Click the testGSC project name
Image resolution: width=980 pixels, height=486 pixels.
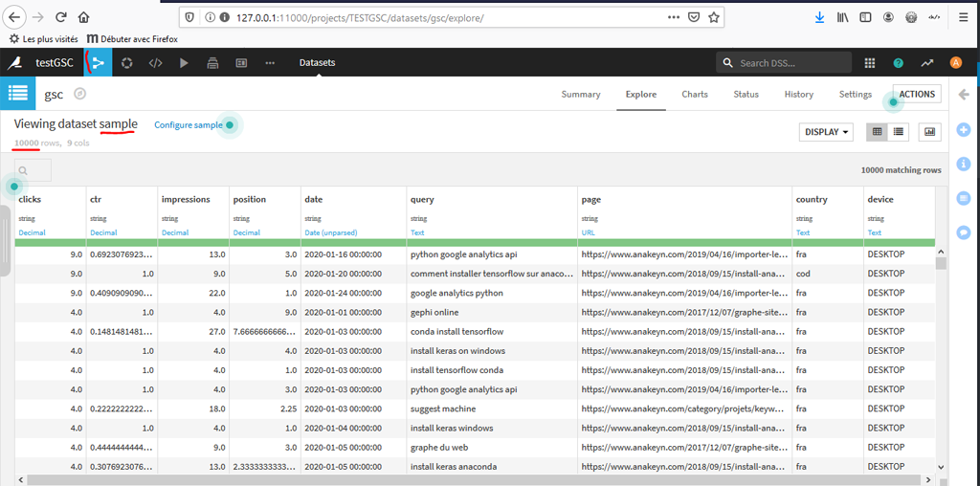(x=55, y=62)
